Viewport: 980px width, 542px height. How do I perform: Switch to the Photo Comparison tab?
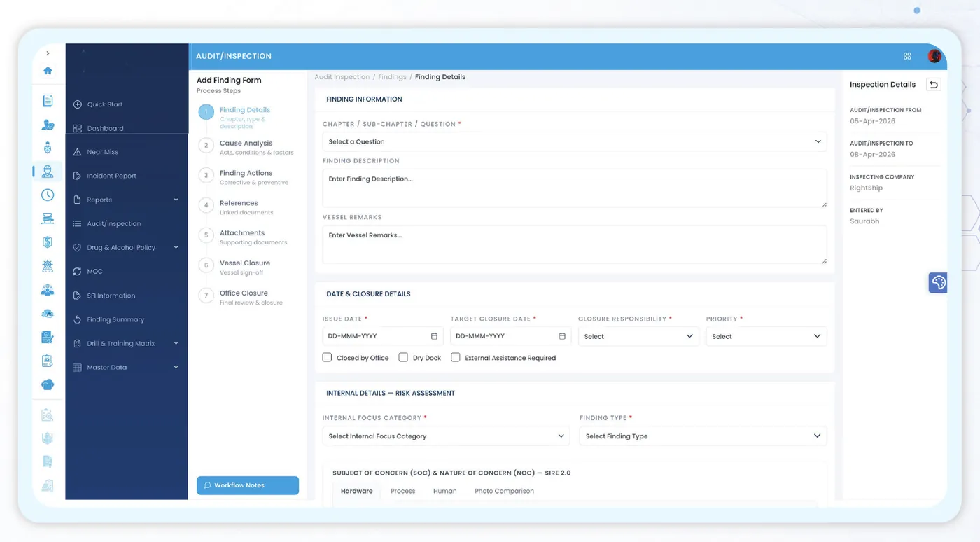click(x=504, y=491)
